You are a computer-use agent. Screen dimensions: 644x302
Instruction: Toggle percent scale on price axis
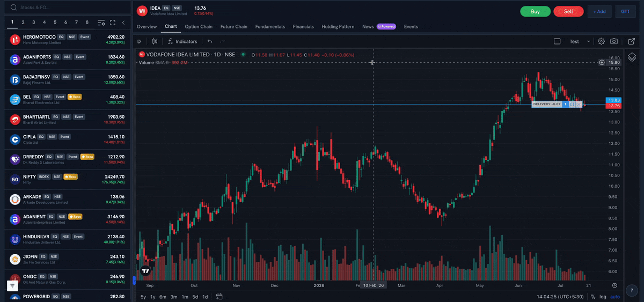(593, 297)
